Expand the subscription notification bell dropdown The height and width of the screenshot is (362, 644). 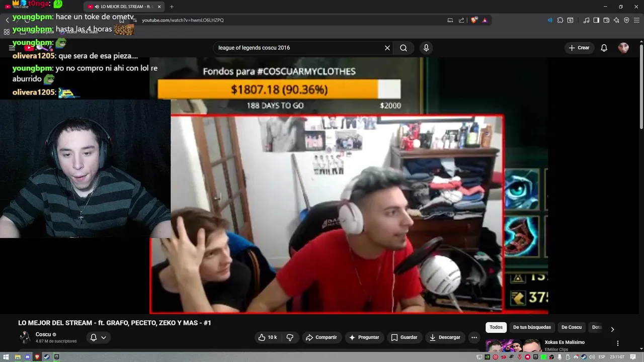point(98,337)
